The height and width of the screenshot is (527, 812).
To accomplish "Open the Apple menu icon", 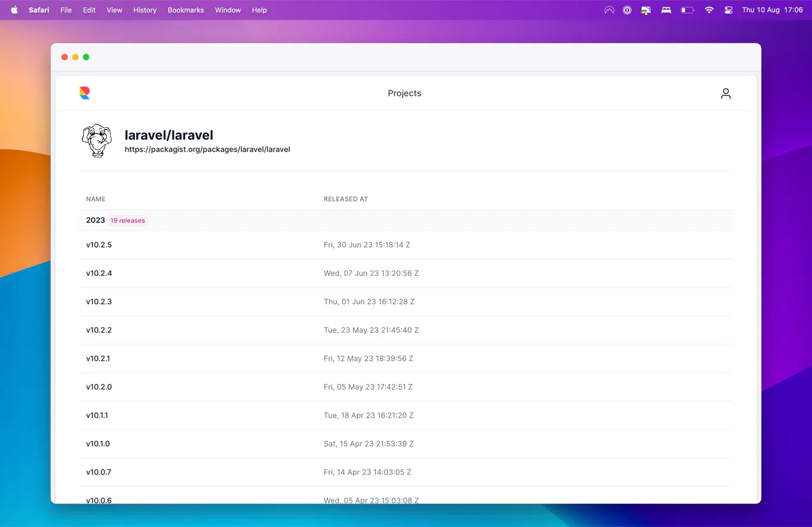I will (x=14, y=10).
